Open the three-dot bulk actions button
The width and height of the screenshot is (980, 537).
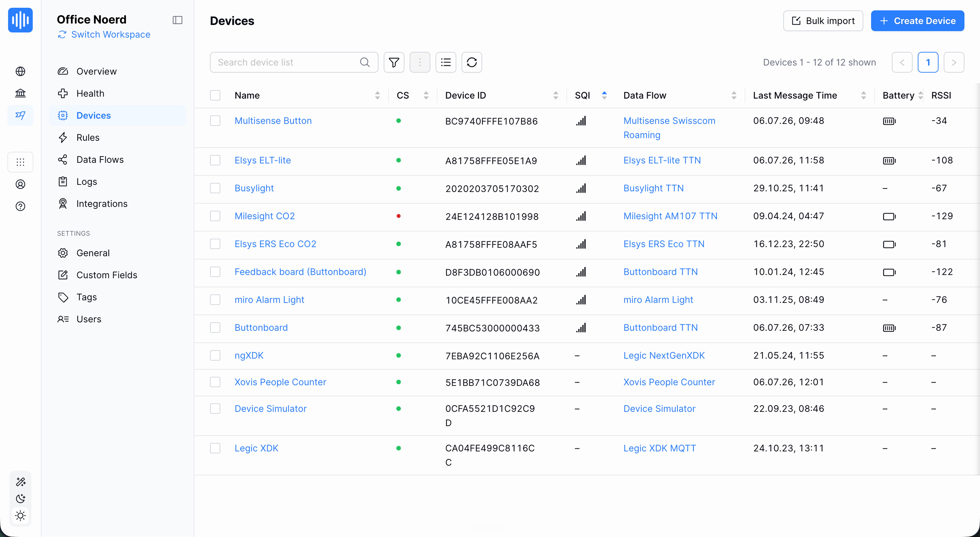pos(420,62)
